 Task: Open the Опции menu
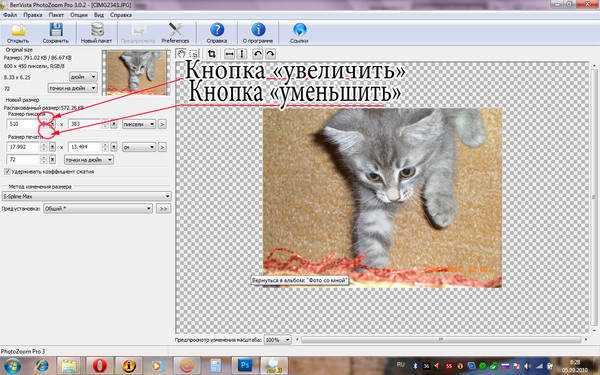[79, 15]
